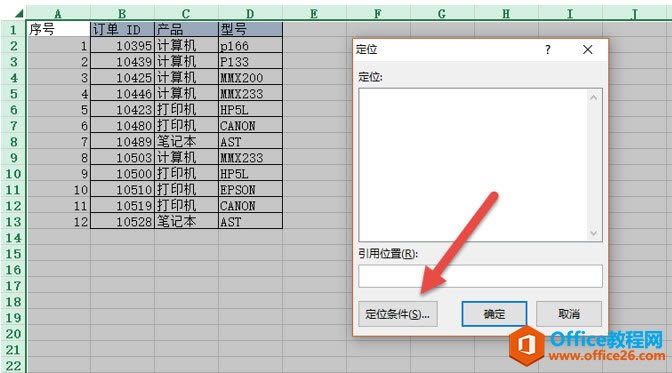
Task: Select the 序号 header cell
Action: (x=58, y=29)
